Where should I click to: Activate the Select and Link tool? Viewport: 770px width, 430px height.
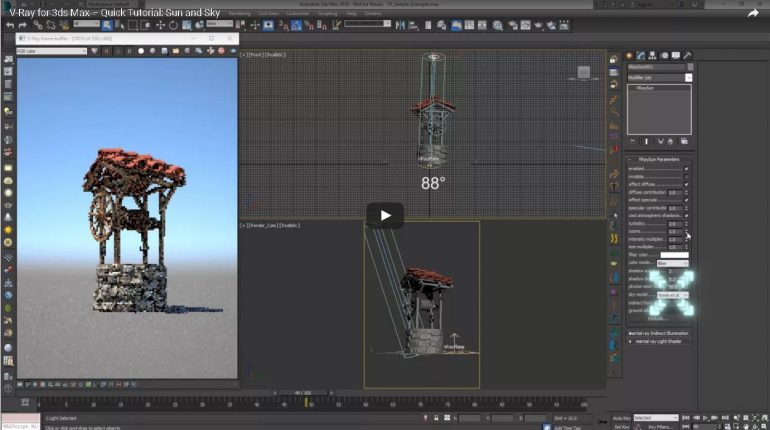point(38,25)
